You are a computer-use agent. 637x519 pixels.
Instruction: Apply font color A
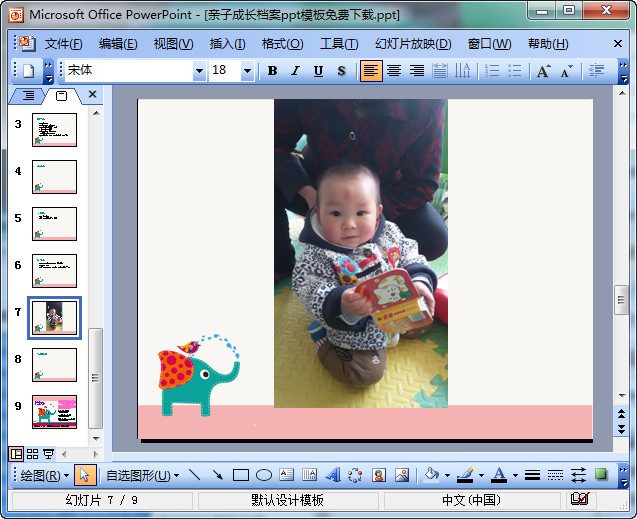click(499, 475)
